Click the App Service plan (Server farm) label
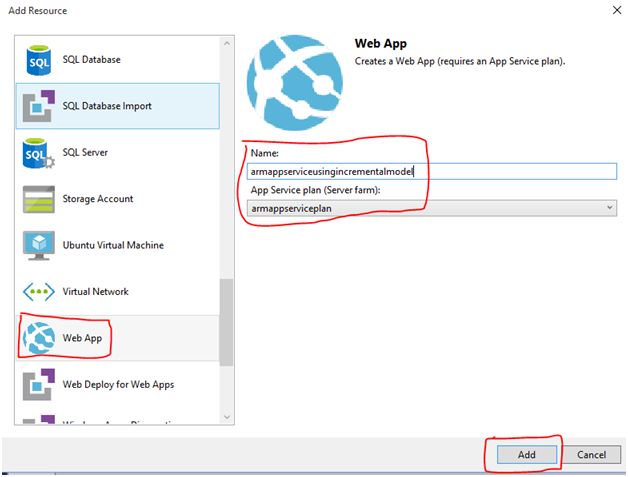Viewport: 628px width, 477px height. coord(315,190)
